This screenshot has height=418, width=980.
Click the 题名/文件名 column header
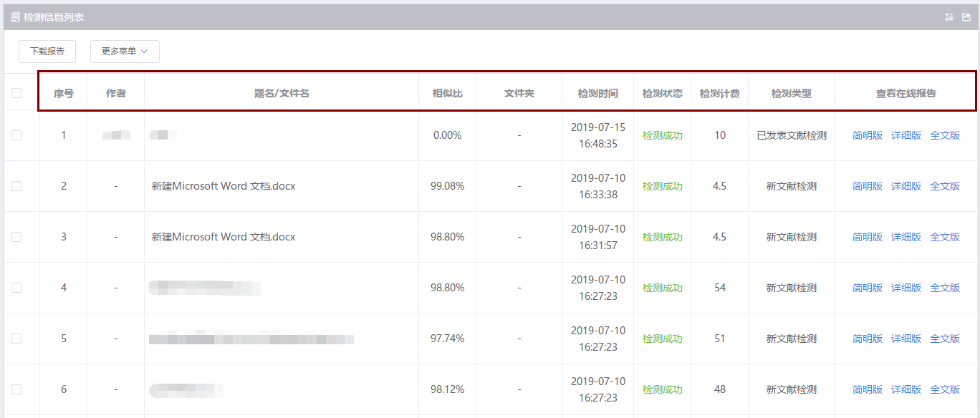click(x=282, y=93)
